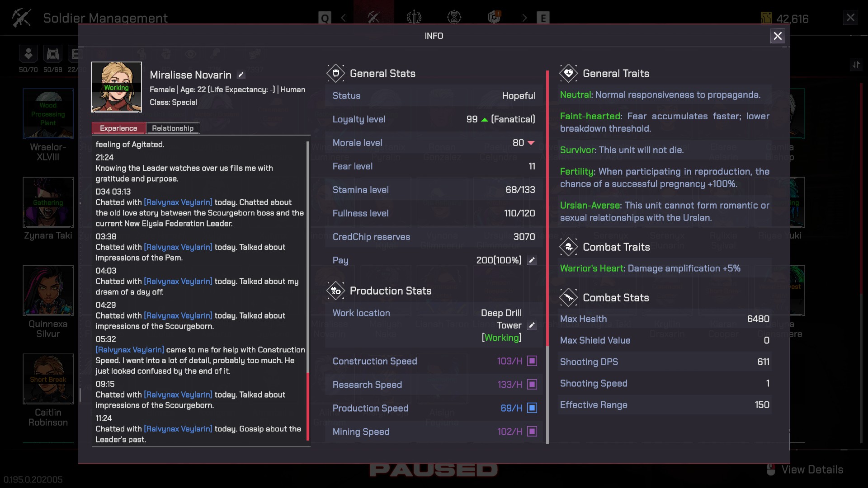Click the stats panel red scrollbar
The image size is (868, 488).
547,209
